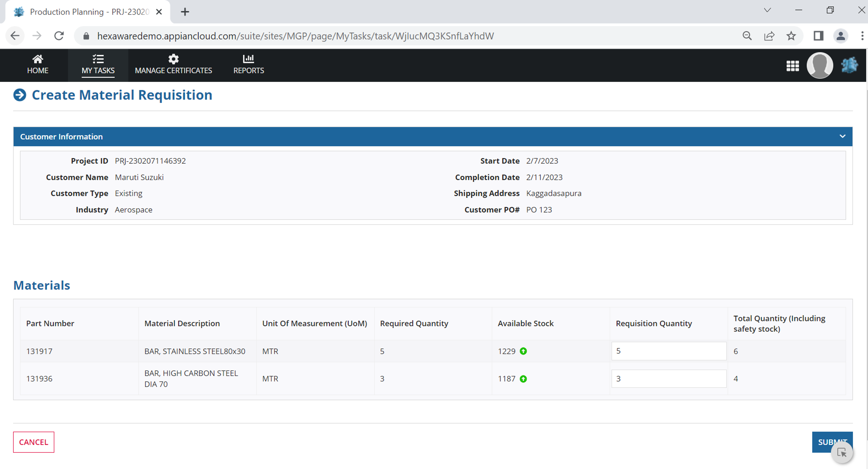Select the browser address bar URL

[295, 36]
